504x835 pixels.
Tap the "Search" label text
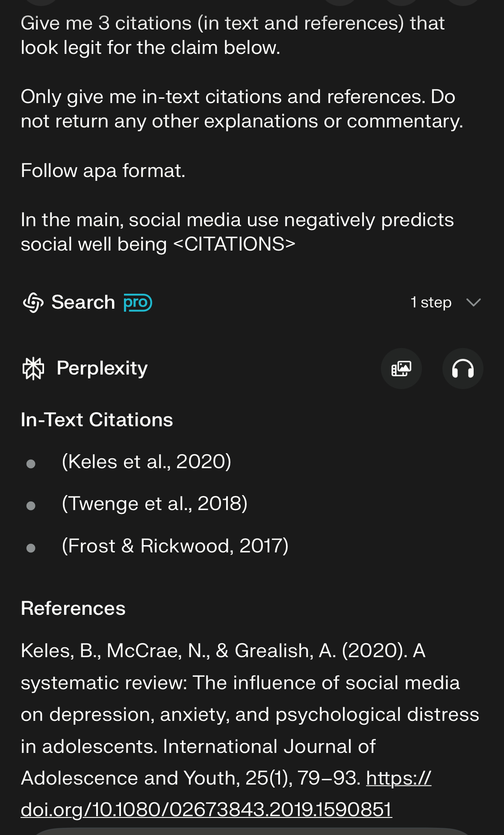[83, 303]
